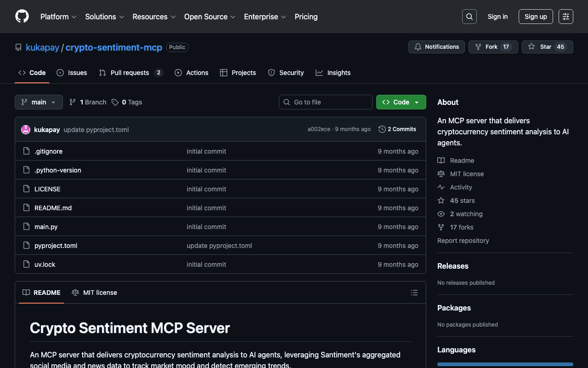The height and width of the screenshot is (368, 588).
Task: Expand the green Code dropdown
Action: click(401, 102)
